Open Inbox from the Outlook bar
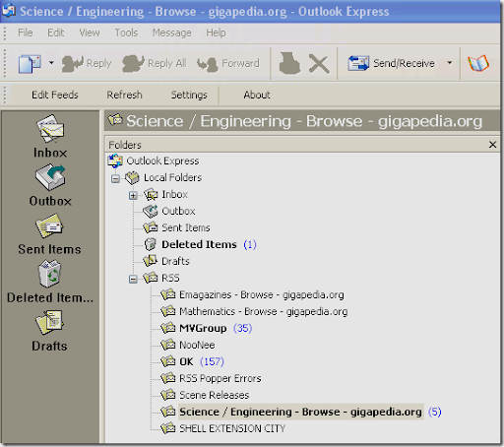Screen dimensions: 504x447 (50, 137)
